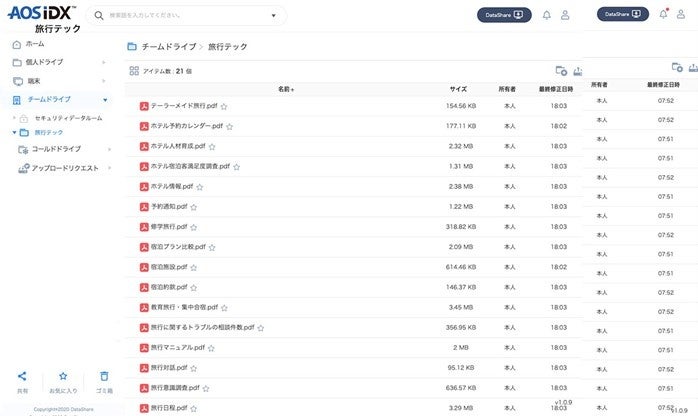The height and width of the screenshot is (416, 698).
Task: Open notifications bell with red dot
Action: tap(663, 14)
